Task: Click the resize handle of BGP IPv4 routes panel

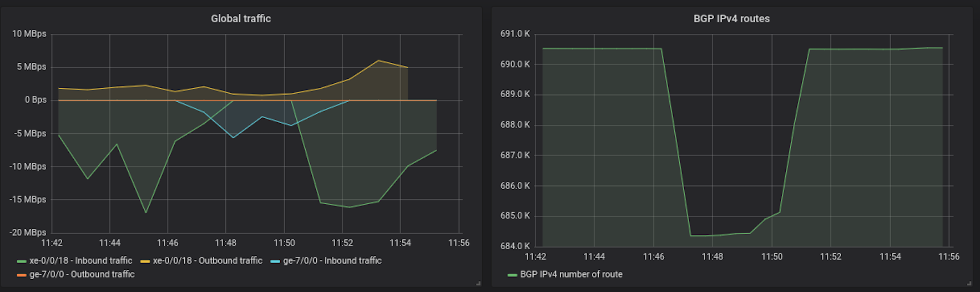Action: [969, 284]
